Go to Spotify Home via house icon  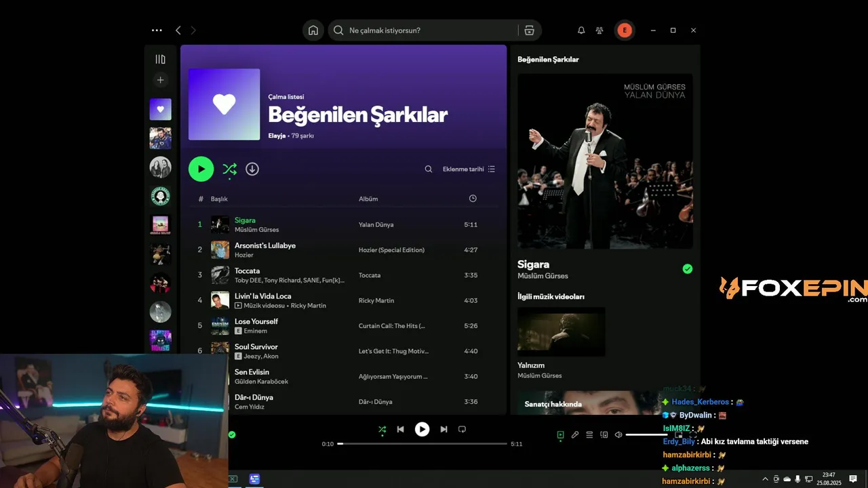(x=313, y=30)
